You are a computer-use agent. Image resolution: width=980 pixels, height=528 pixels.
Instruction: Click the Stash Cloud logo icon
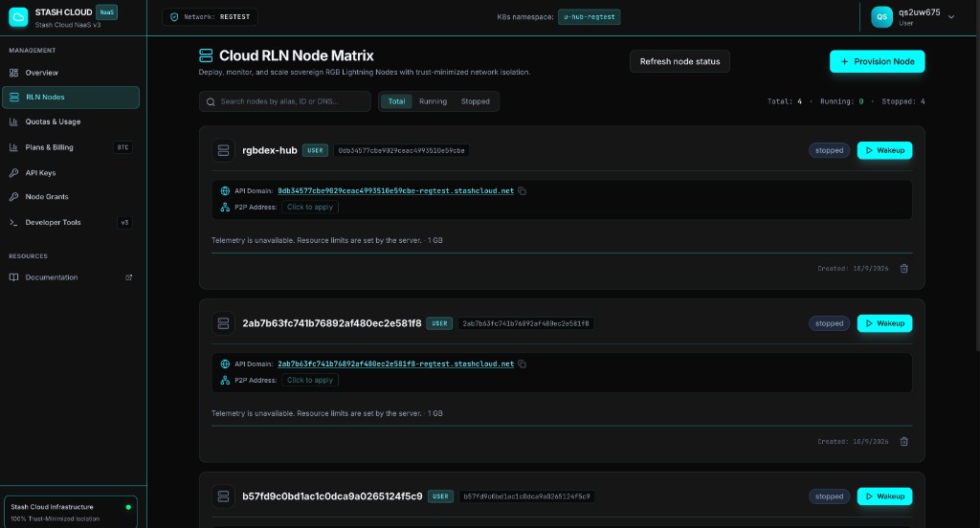pos(18,17)
